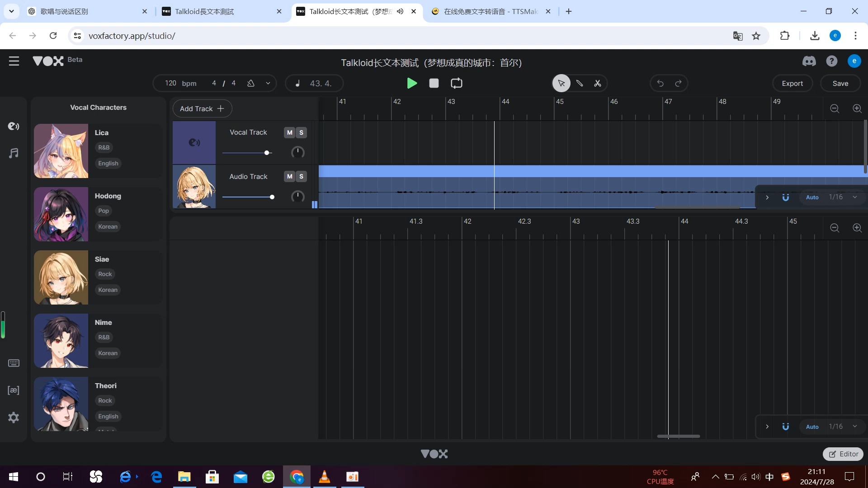
Task: Solo the Audio Track with S button
Action: (x=301, y=176)
